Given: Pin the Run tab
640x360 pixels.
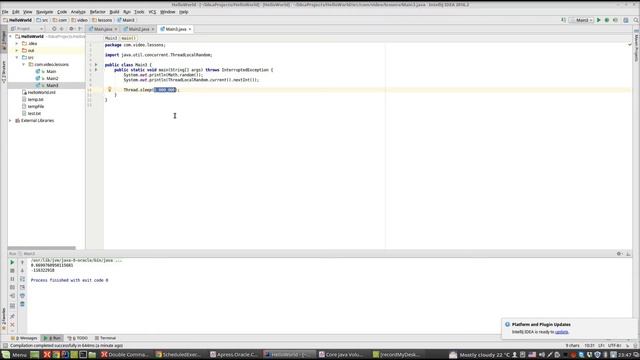Looking at the screenshot, I should click(12, 316).
